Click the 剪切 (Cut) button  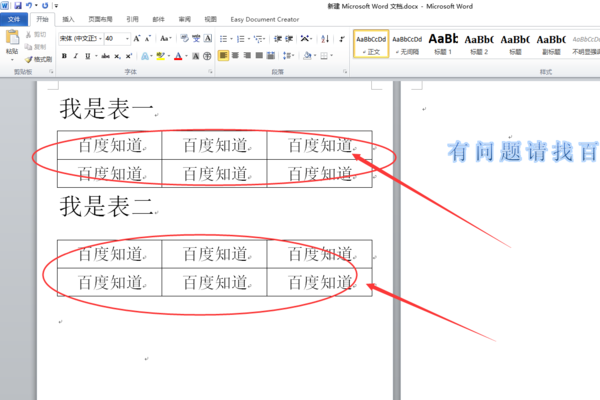click(x=36, y=34)
